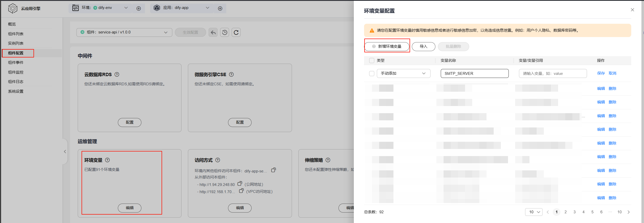Screen dimensions: 644x223
Task: Toggle the select-all checkbox in table header
Action: pyautogui.click(x=372, y=61)
